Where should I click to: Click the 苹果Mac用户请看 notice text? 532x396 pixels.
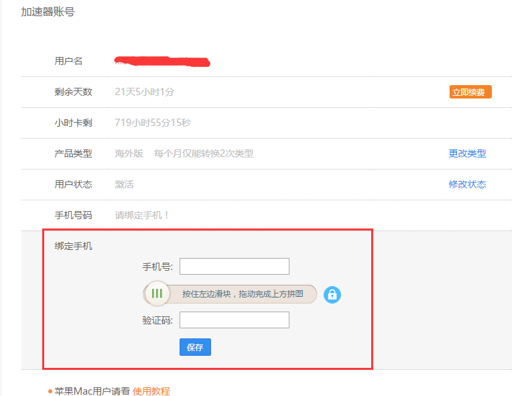tap(92, 391)
